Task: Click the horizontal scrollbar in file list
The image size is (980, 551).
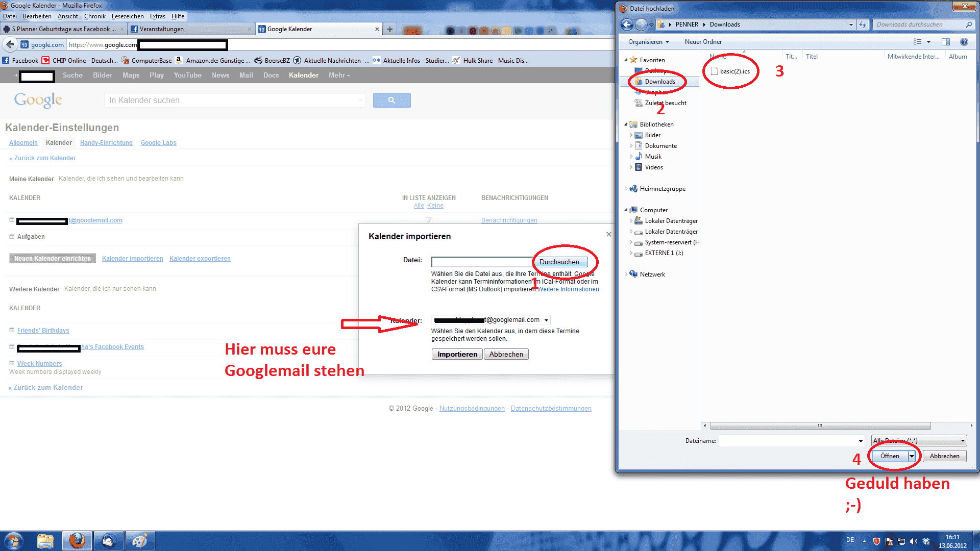Action: (x=820, y=425)
